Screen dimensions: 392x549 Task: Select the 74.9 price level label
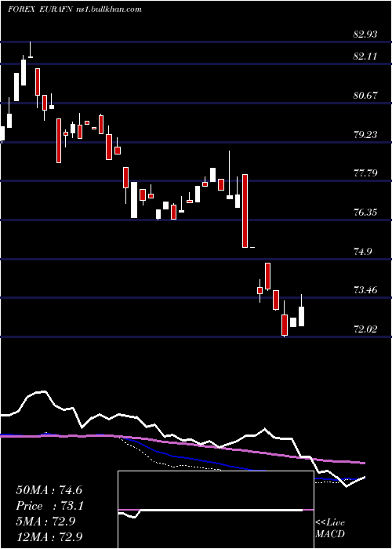364,252
